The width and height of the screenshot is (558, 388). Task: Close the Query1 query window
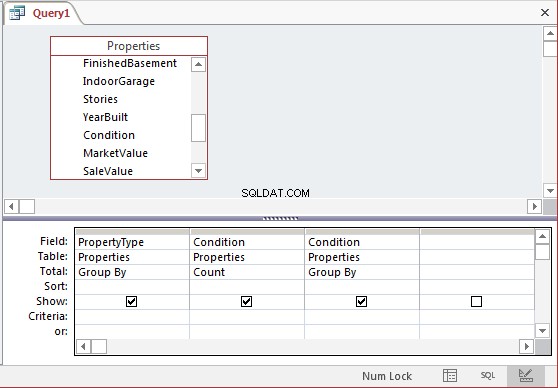click(x=544, y=13)
